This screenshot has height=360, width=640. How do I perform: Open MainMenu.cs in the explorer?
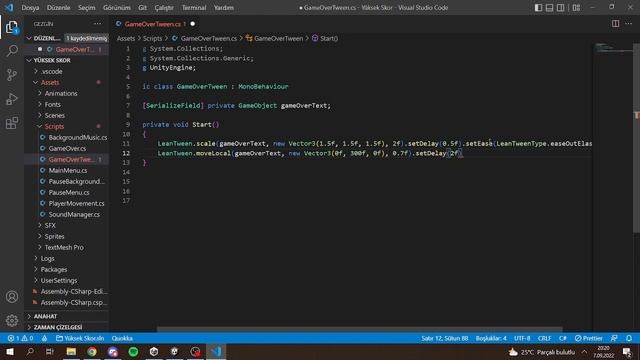click(x=67, y=171)
